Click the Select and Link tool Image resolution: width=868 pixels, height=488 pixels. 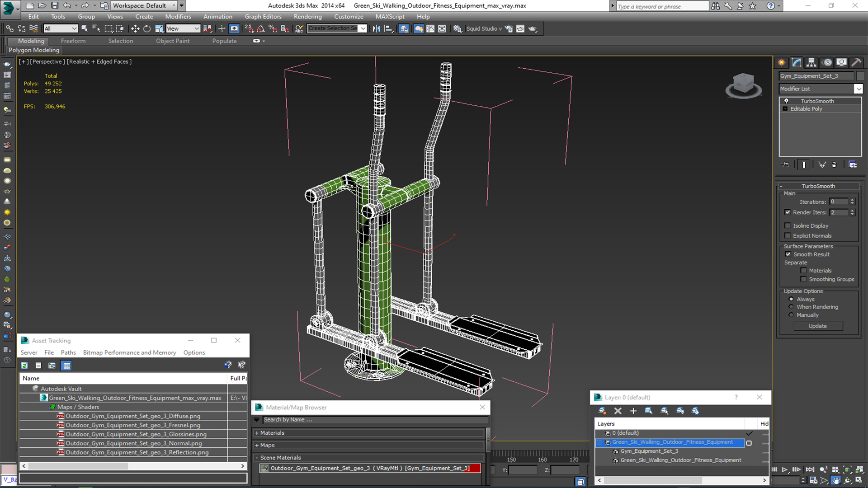click(9, 28)
